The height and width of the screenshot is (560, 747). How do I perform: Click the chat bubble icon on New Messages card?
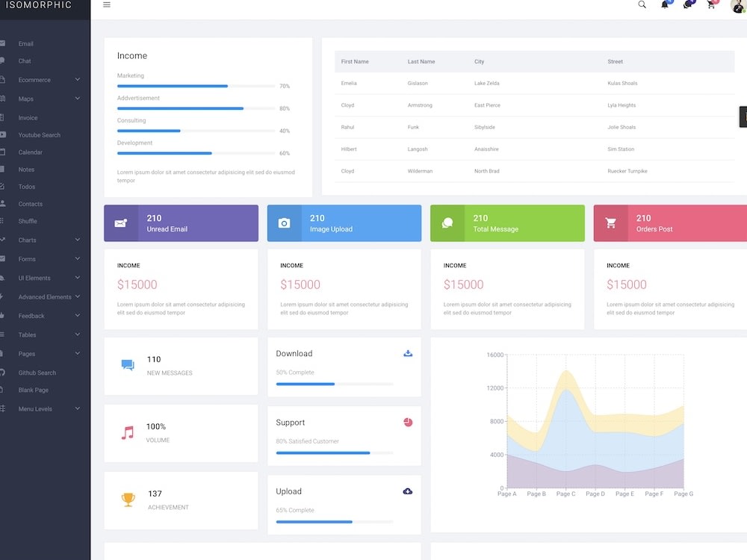pyautogui.click(x=128, y=365)
